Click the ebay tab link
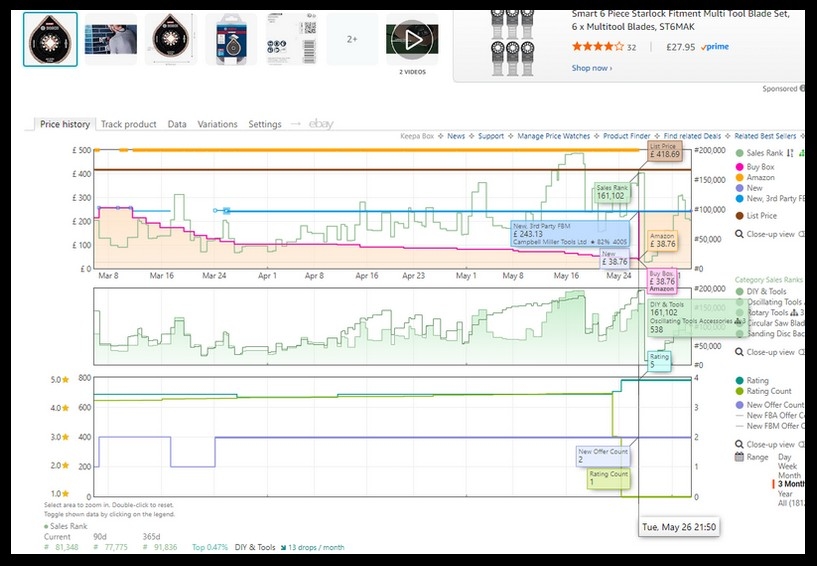This screenshot has height=566, width=817. tap(321, 124)
